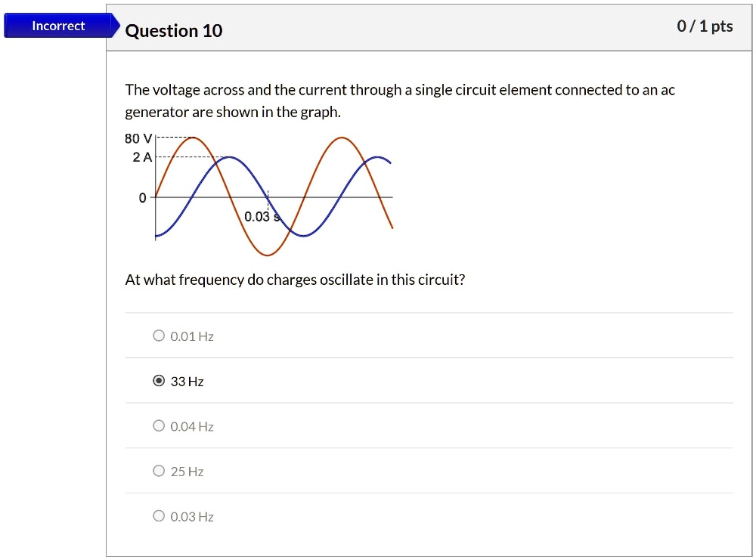Click the 25 Hz answer label text
The height and width of the screenshot is (560, 756).
point(187,471)
